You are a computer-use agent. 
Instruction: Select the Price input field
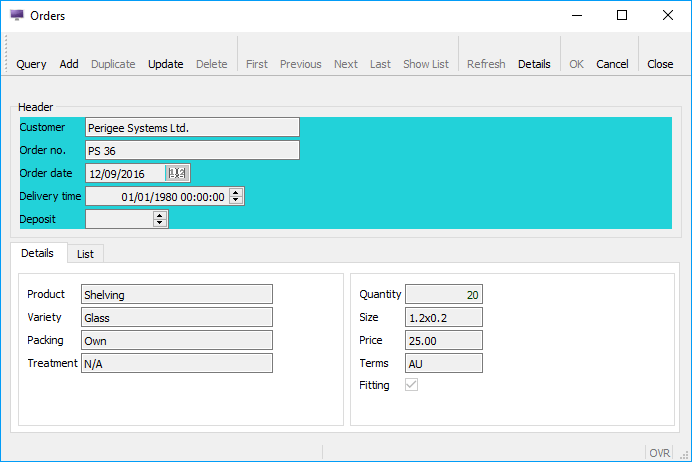pos(444,341)
